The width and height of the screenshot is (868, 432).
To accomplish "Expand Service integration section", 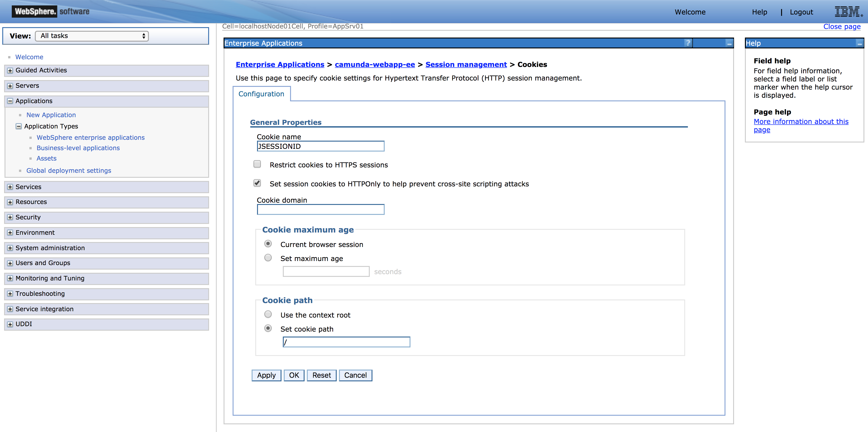I will point(10,309).
